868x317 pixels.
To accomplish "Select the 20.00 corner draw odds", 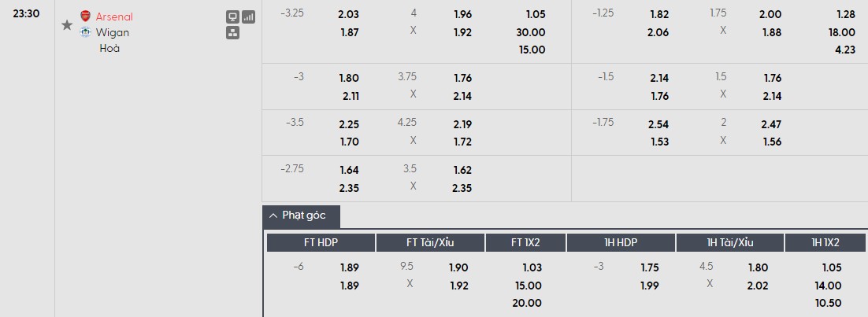I will pyautogui.click(x=527, y=303).
